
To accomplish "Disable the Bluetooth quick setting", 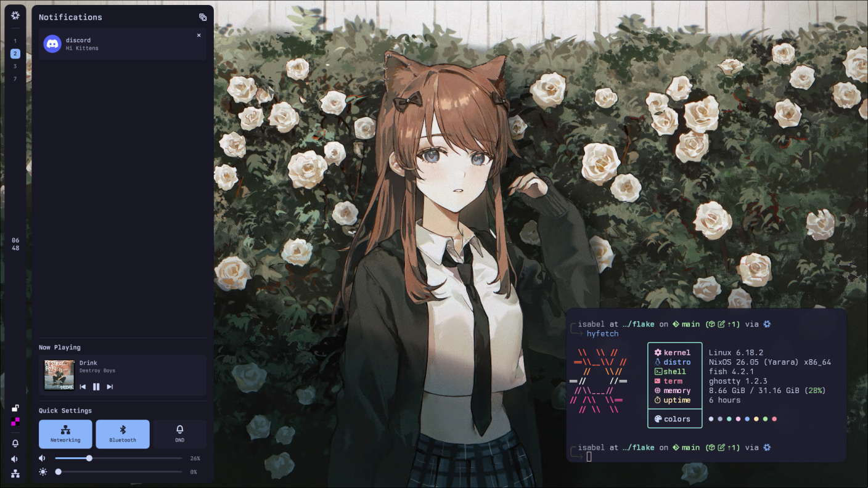I will [x=123, y=434].
